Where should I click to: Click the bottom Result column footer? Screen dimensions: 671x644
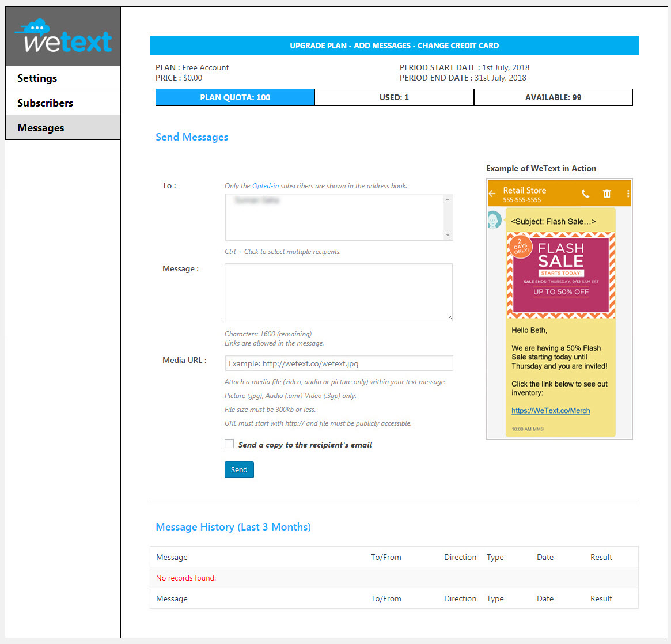point(601,598)
